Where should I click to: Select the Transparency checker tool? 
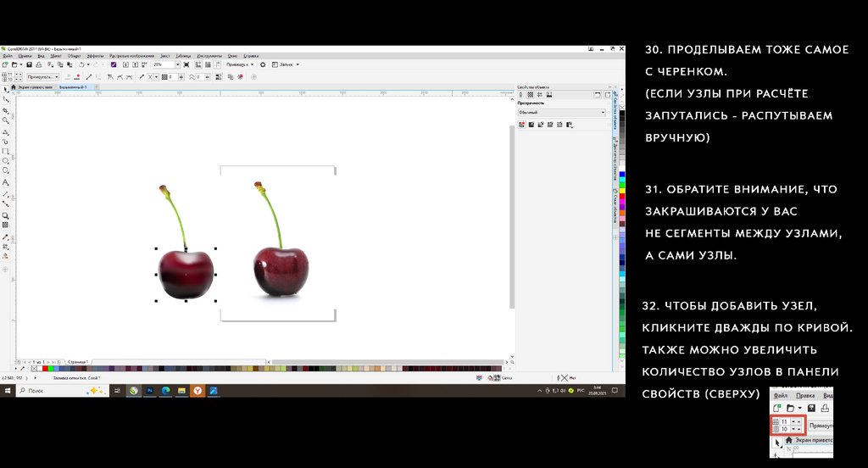tap(6, 225)
